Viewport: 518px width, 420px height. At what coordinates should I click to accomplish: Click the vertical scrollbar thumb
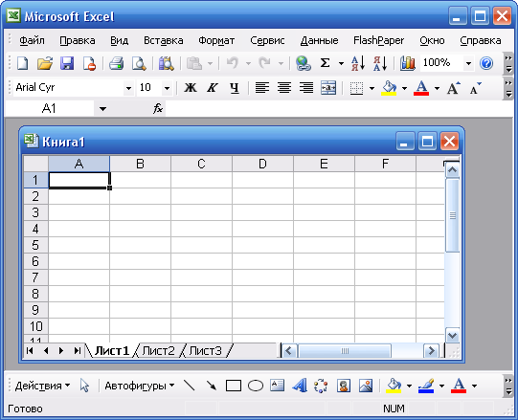[x=452, y=215]
